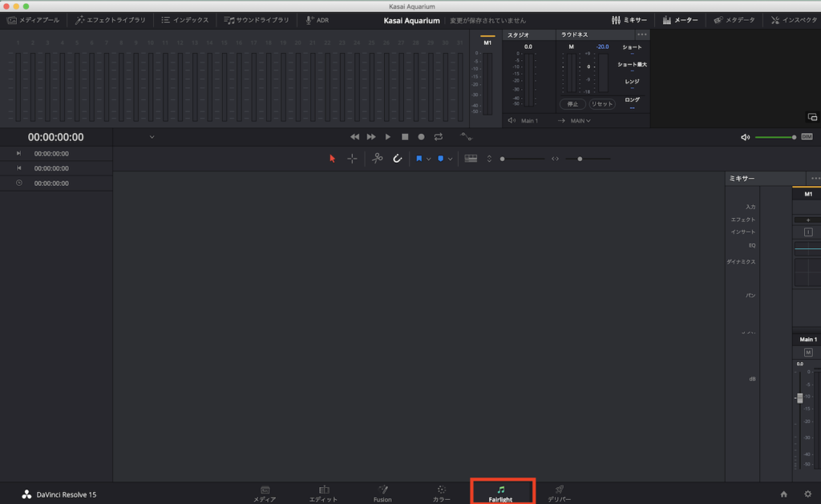The image size is (821, 504).
Task: Open the loudness panel options menu
Action: click(x=642, y=34)
